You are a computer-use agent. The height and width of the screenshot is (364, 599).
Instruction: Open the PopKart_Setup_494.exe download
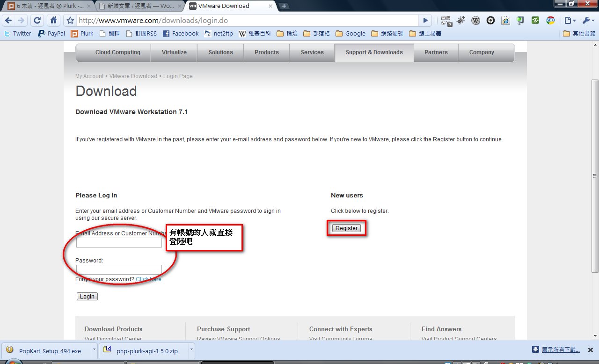coord(46,350)
